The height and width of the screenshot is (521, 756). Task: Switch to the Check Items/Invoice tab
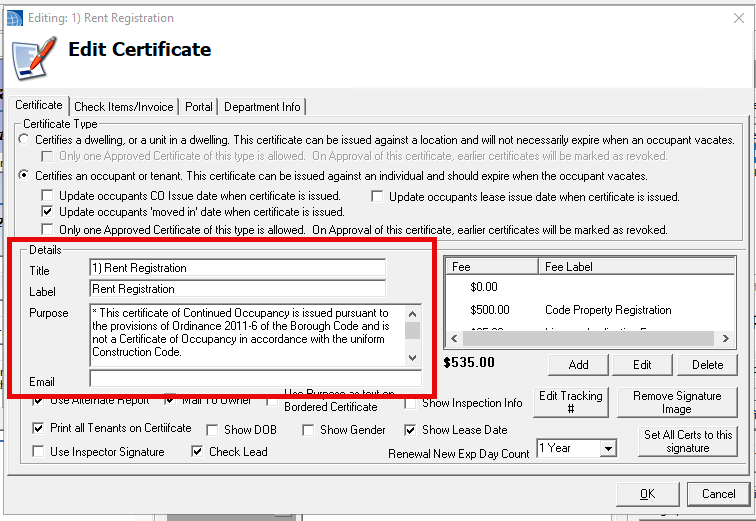pyautogui.click(x=124, y=107)
